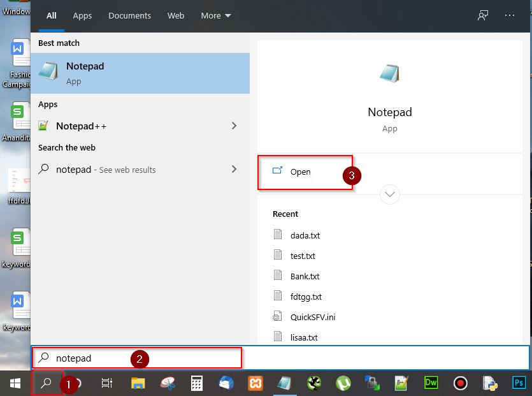The width and height of the screenshot is (532, 396).
Task: Open the three-dots options menu
Action: [509, 15]
